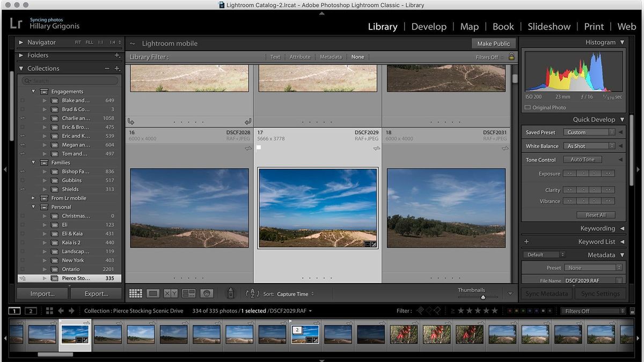Click the add collection plus icon
Screen dimensions: 644x362
[x=117, y=69]
